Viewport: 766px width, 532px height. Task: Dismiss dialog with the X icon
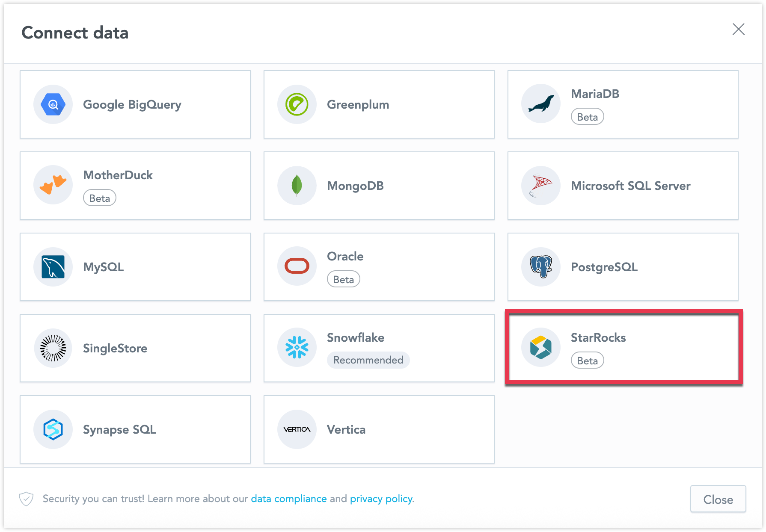[x=738, y=29]
